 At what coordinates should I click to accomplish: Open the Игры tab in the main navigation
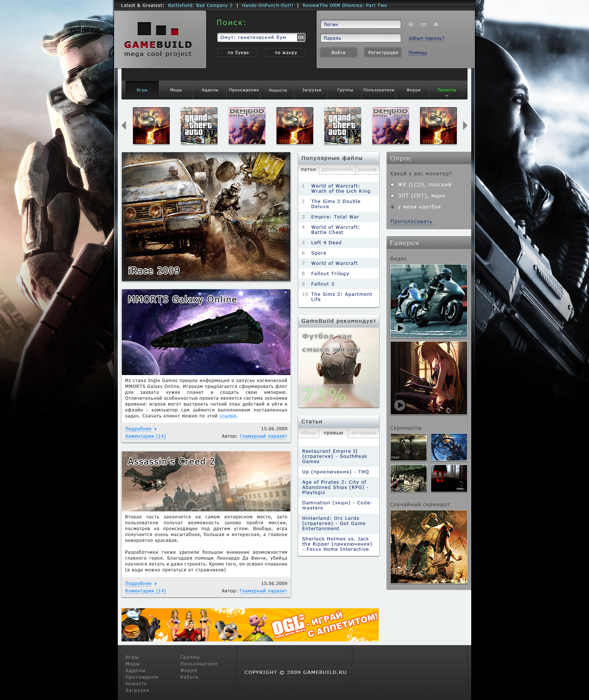click(142, 90)
